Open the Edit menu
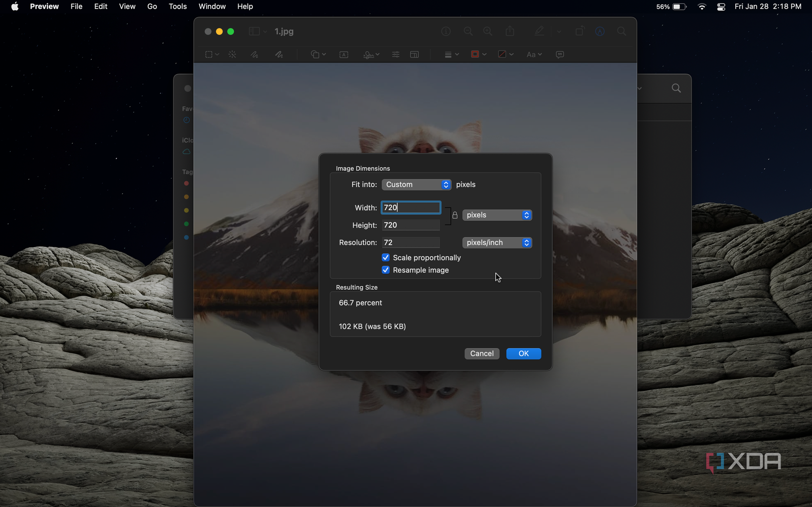 tap(100, 6)
